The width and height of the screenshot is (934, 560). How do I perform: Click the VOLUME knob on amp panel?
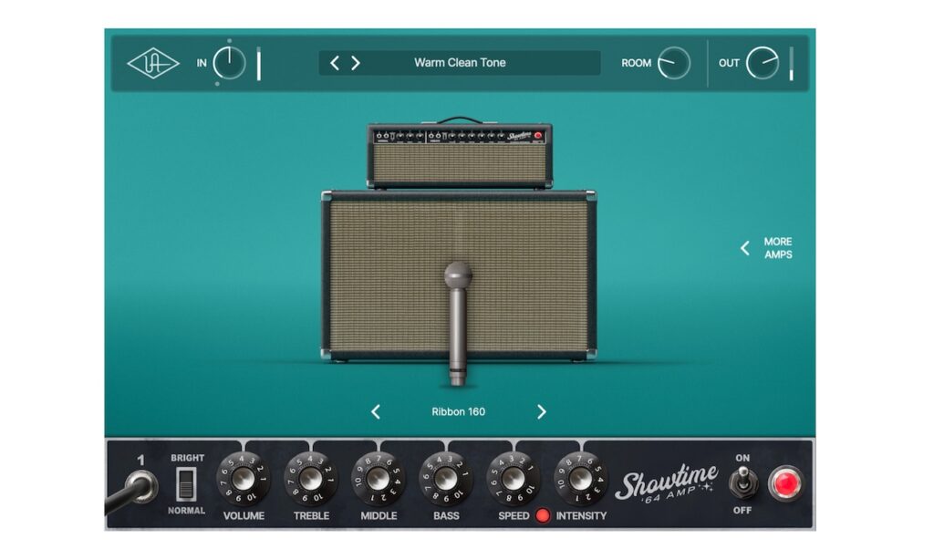click(244, 479)
